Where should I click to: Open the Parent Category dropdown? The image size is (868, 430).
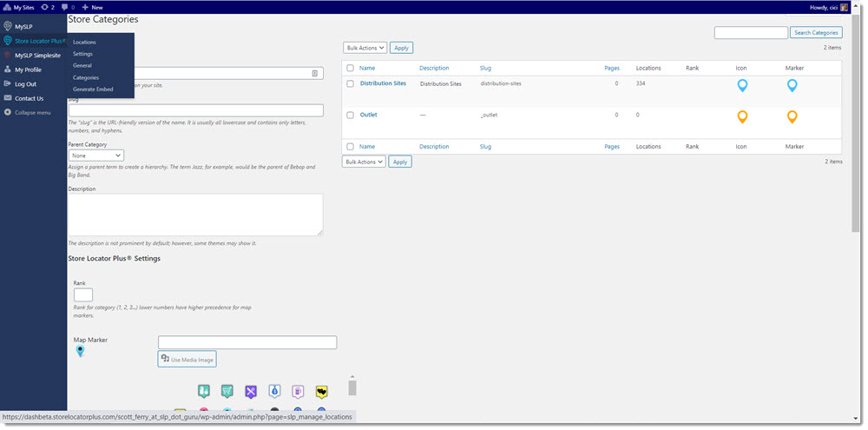pyautogui.click(x=96, y=155)
